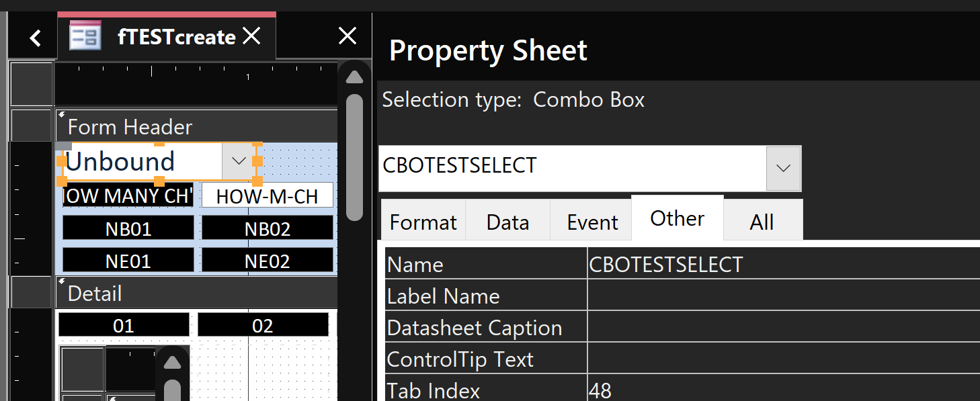Select the Form Header section bar
Viewport: 980px width, 401px height.
click(196, 127)
